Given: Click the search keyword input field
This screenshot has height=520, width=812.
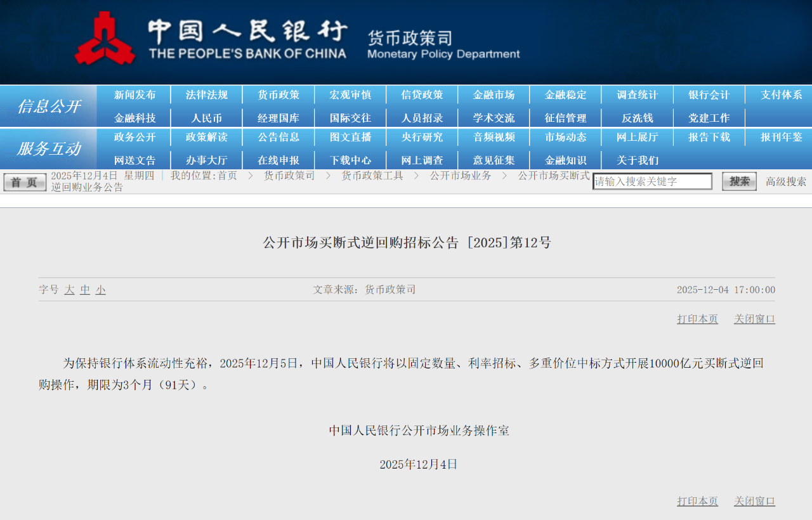Looking at the screenshot, I should tap(652, 181).
